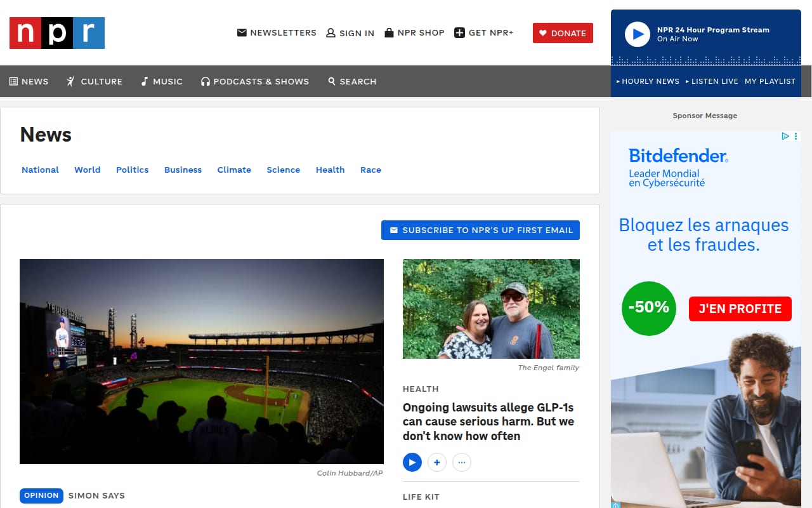Click the Culture icon in navbar
Viewport: 812px width, 508px height.
[71, 81]
